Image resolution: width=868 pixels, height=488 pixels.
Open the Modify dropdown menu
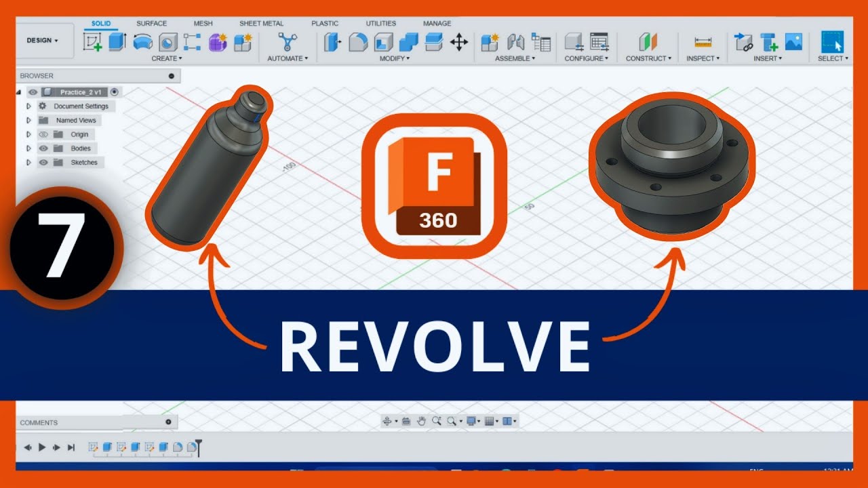395,59
